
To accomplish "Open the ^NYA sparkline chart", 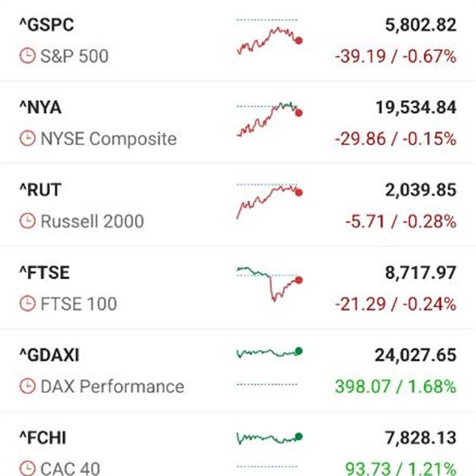I will pos(270,120).
